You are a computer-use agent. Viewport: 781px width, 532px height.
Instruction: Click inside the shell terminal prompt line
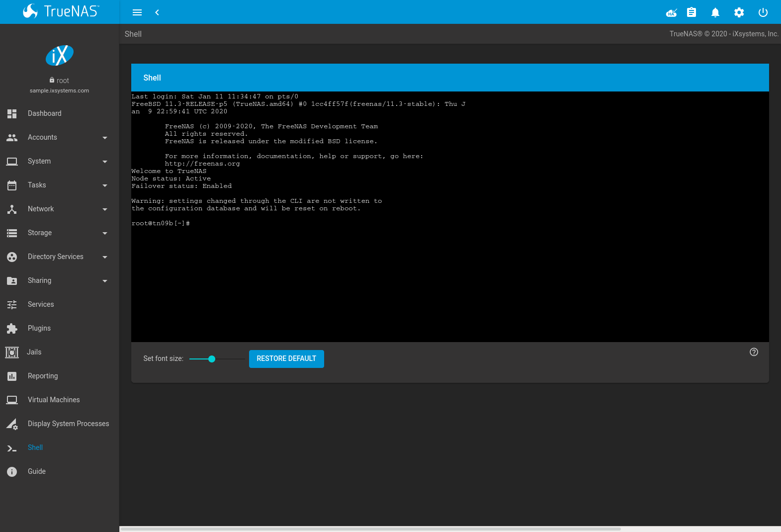click(161, 223)
